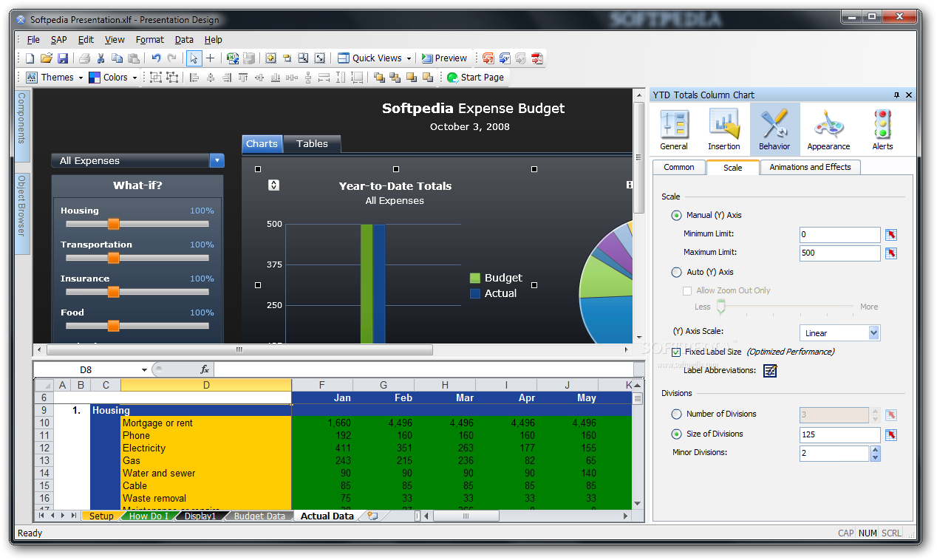Cut the selection with the scissors icon

point(101,58)
